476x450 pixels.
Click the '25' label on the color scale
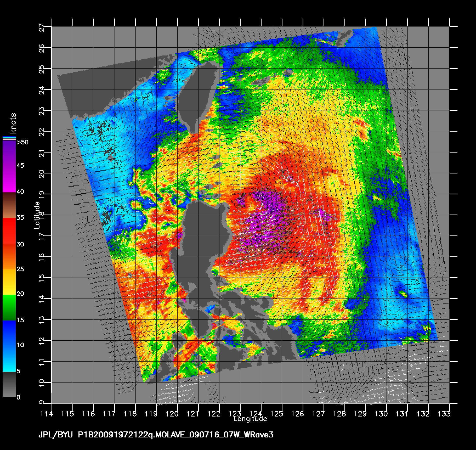point(20,269)
